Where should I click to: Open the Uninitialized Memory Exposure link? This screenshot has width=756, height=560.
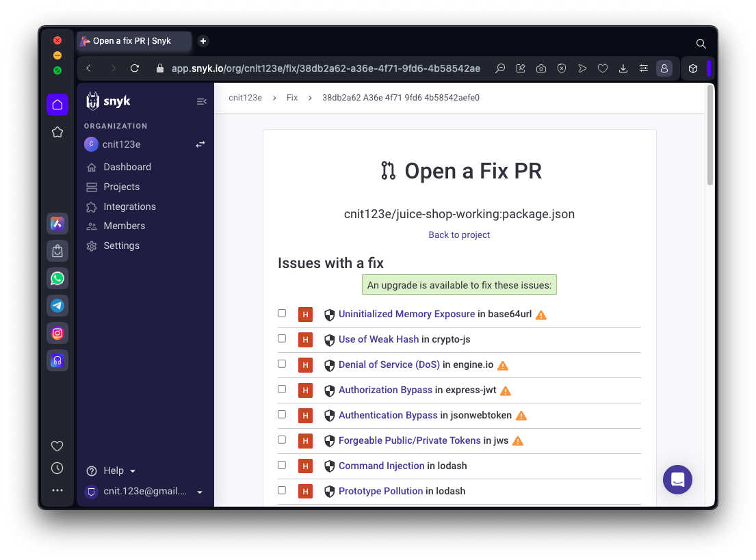(x=406, y=314)
